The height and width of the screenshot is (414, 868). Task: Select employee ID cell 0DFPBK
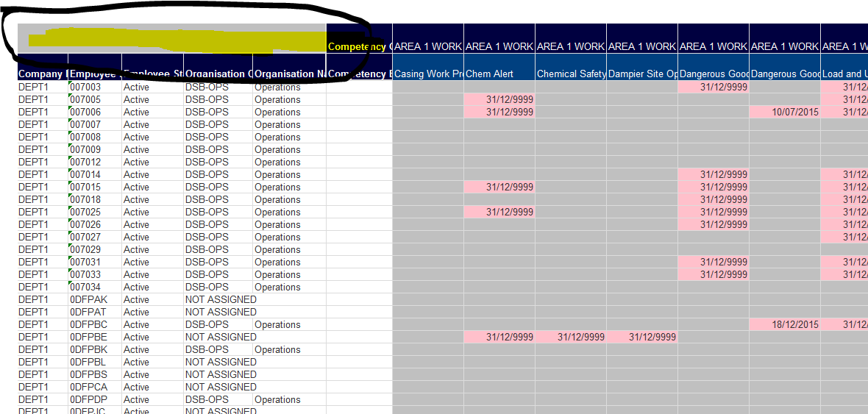click(95, 349)
